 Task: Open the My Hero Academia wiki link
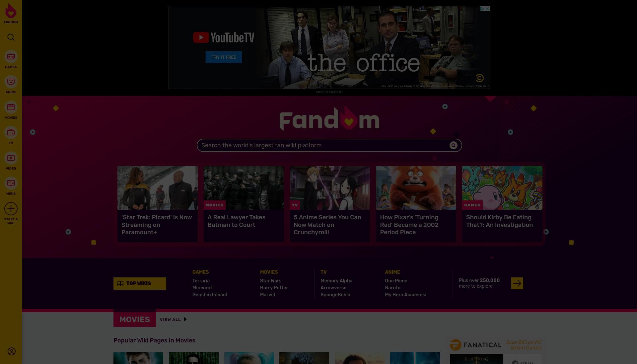pyautogui.click(x=406, y=295)
